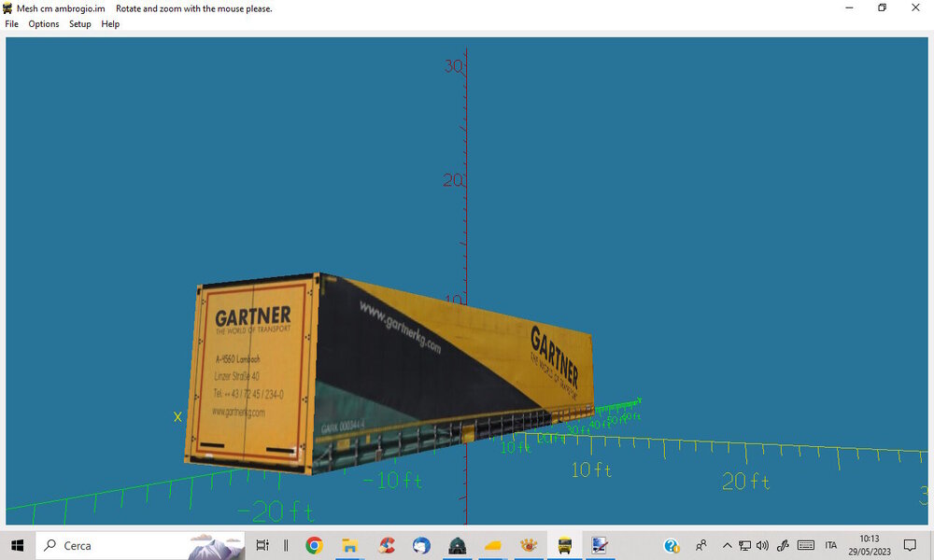Expand hidden system tray icons chevron
Screen dimensions: 934x560
point(727,545)
